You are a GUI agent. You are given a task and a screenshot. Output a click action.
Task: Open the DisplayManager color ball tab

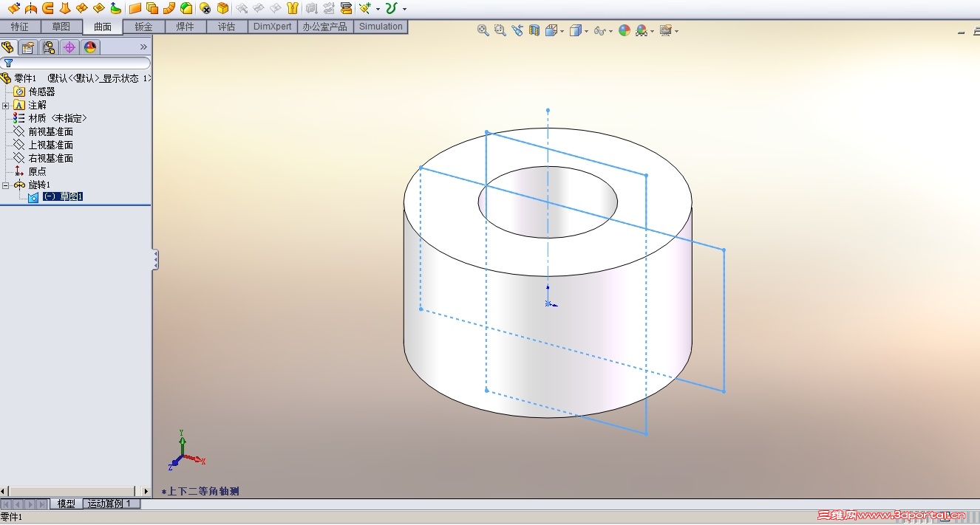coord(90,47)
